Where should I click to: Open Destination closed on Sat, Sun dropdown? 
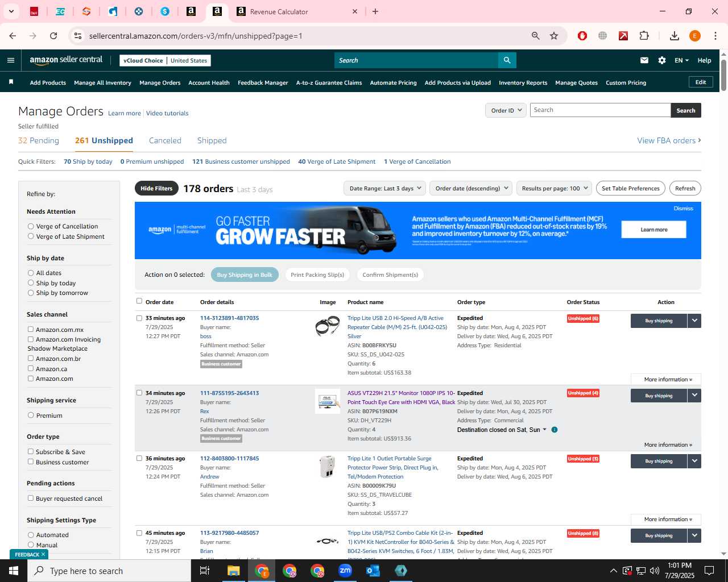[502, 430]
